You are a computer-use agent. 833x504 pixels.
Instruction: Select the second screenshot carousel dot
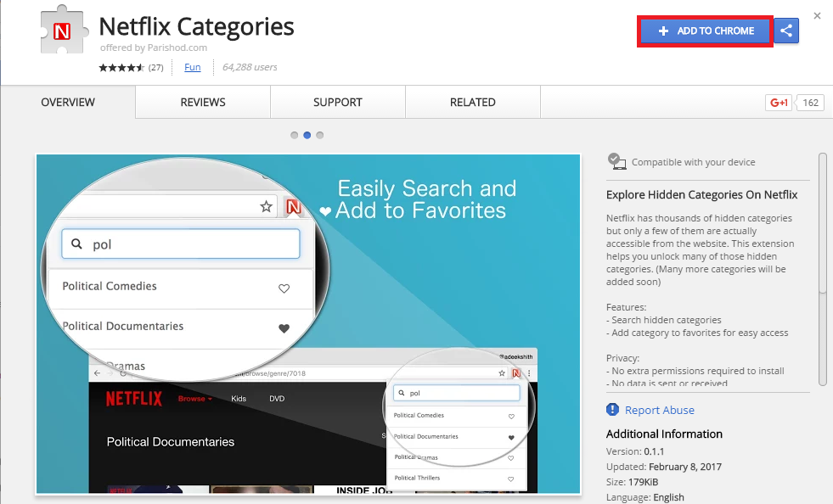pos(307,136)
